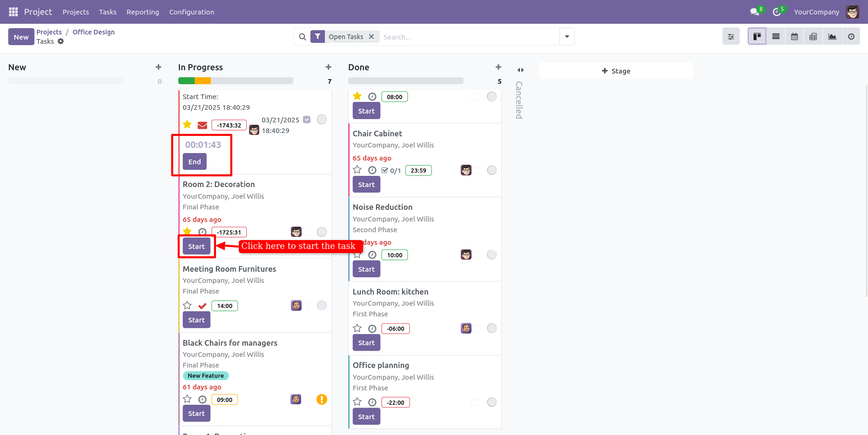Open activity clock on Black Chairs card

coord(202,399)
